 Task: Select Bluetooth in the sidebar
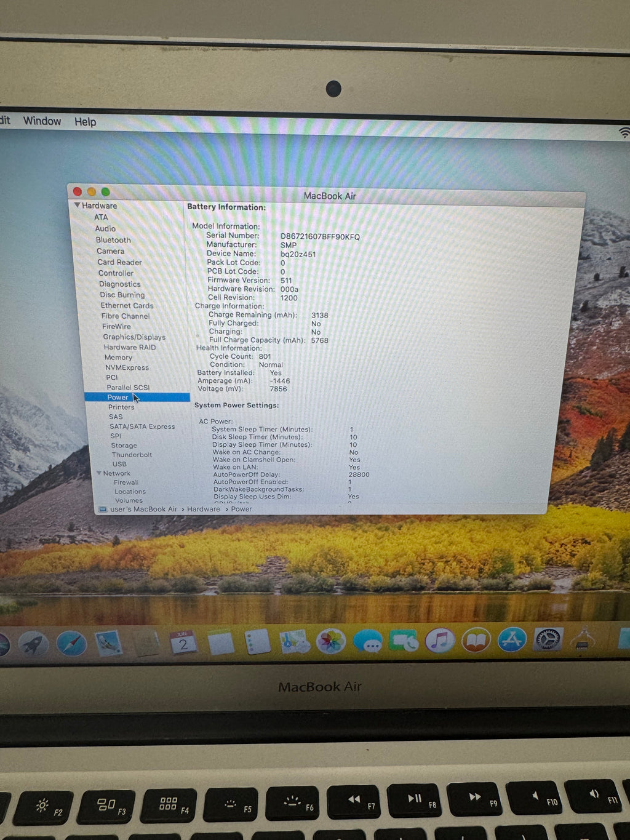113,240
